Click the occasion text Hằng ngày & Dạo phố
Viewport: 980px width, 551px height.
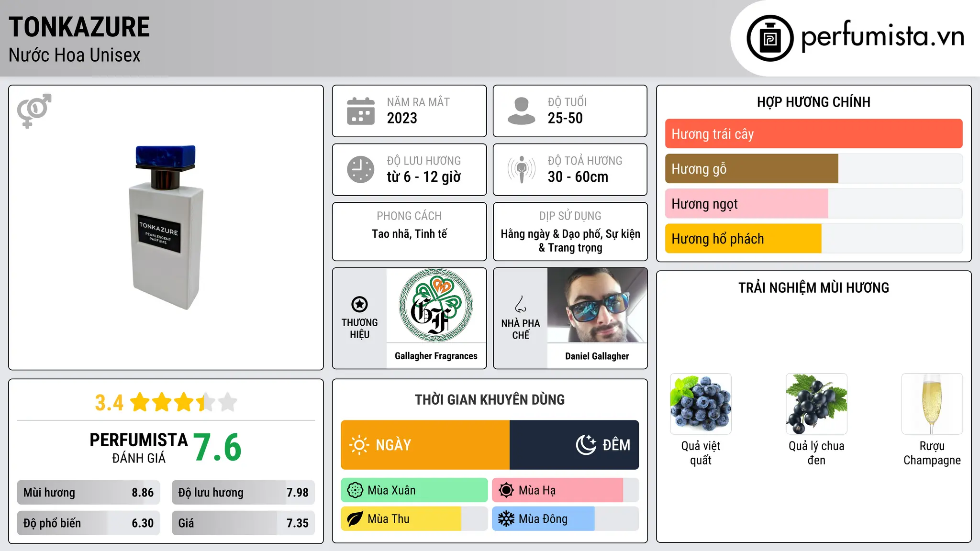tap(551, 234)
